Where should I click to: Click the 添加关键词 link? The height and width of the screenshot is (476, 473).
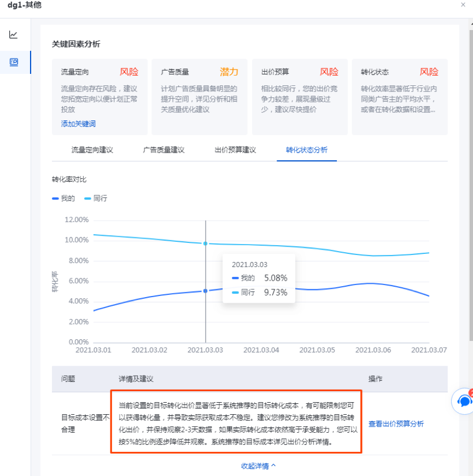point(78,124)
